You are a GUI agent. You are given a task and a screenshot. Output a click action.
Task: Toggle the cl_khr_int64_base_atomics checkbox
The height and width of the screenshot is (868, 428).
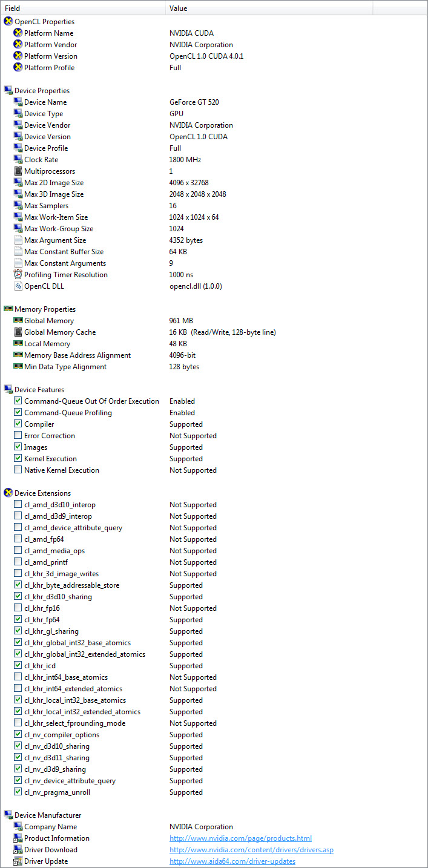(18, 677)
